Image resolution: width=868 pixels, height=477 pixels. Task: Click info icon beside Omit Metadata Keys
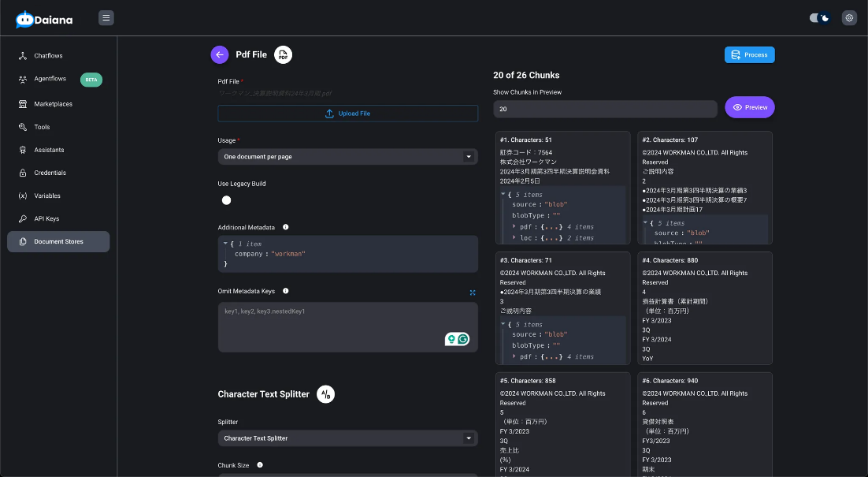coord(285,291)
